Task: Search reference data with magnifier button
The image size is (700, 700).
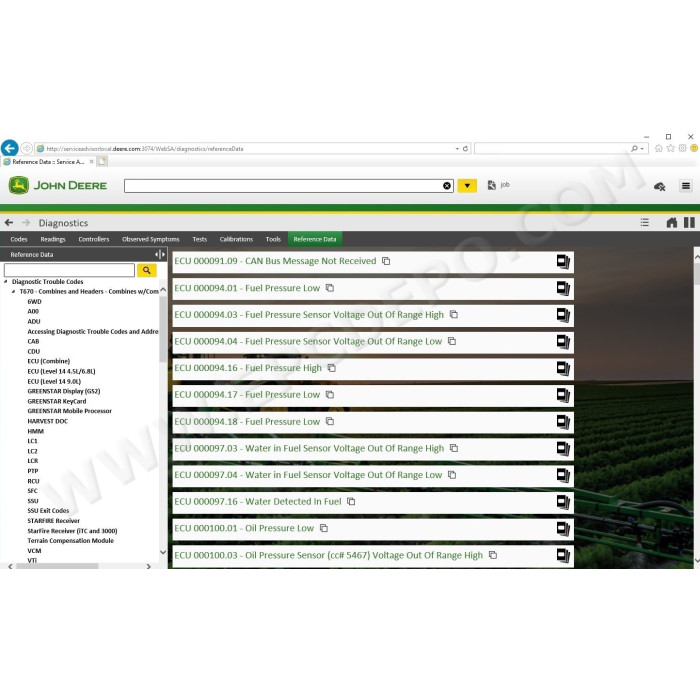Action: point(146,270)
